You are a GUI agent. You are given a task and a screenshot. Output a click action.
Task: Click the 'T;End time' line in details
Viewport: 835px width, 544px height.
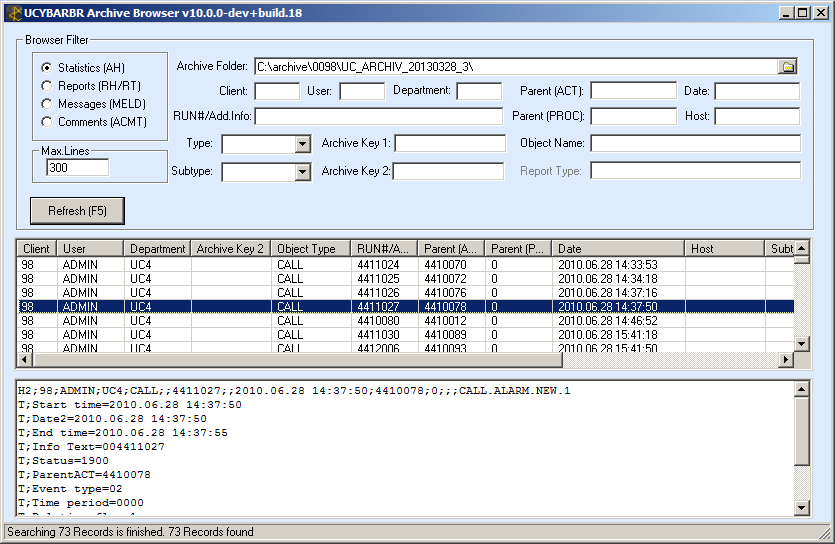click(x=123, y=432)
